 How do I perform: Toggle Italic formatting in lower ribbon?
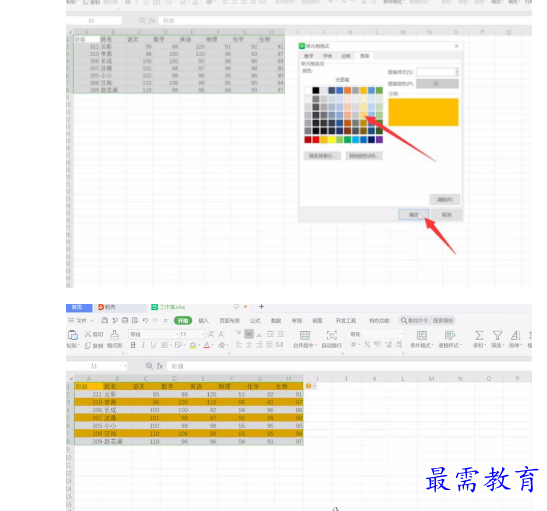(143, 345)
